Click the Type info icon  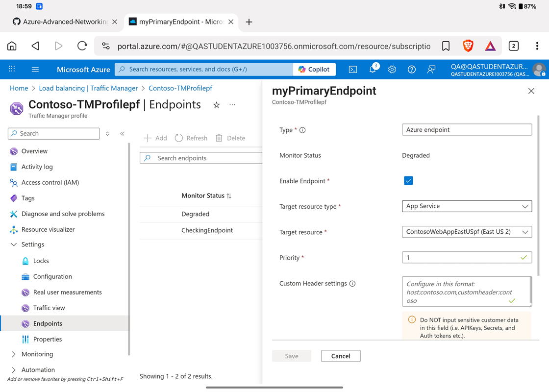coord(302,130)
